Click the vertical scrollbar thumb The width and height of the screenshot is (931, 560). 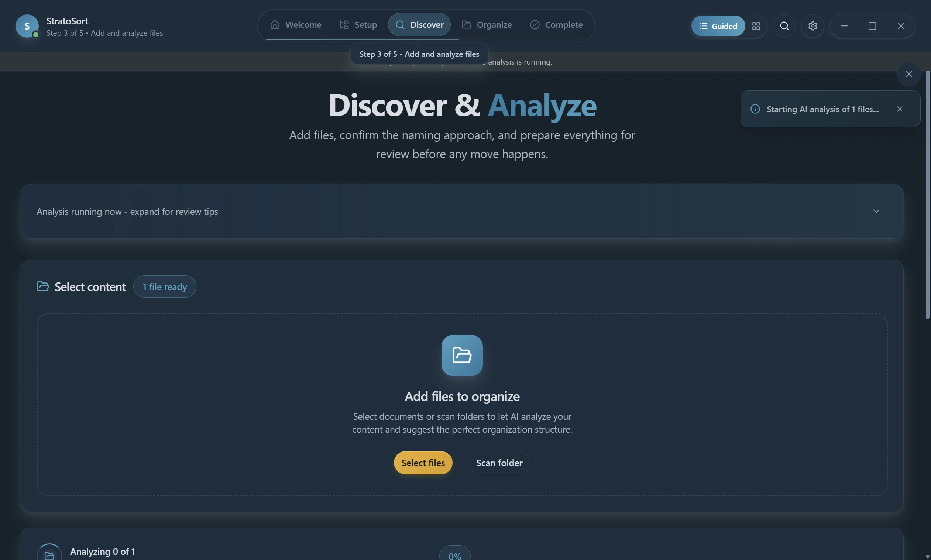pos(928,194)
